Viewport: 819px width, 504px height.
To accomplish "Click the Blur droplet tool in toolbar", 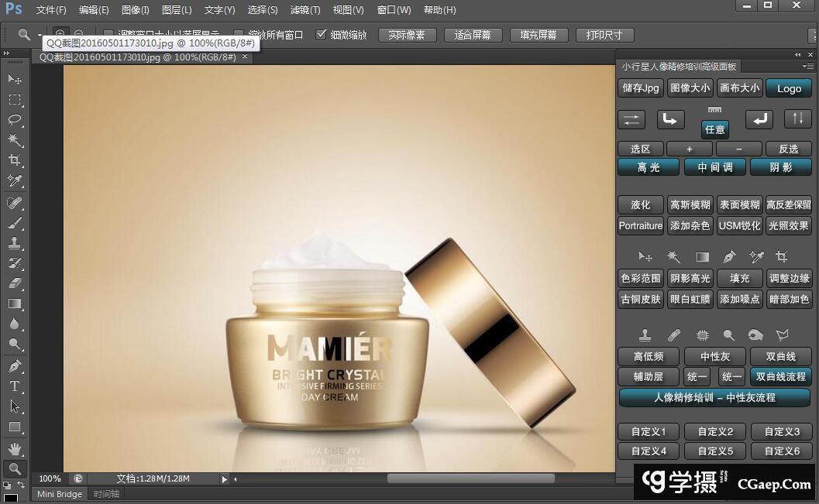I will click(14, 324).
